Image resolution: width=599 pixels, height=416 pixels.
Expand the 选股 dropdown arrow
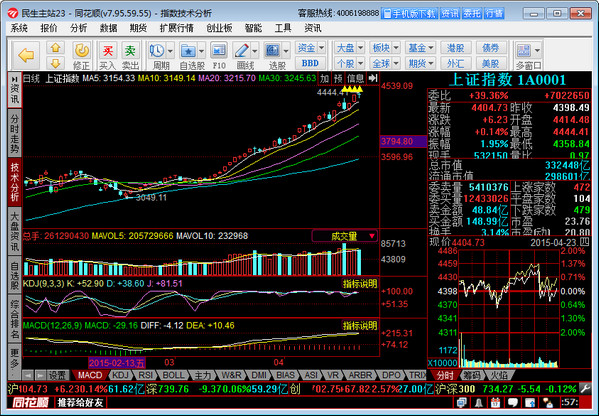[286, 51]
